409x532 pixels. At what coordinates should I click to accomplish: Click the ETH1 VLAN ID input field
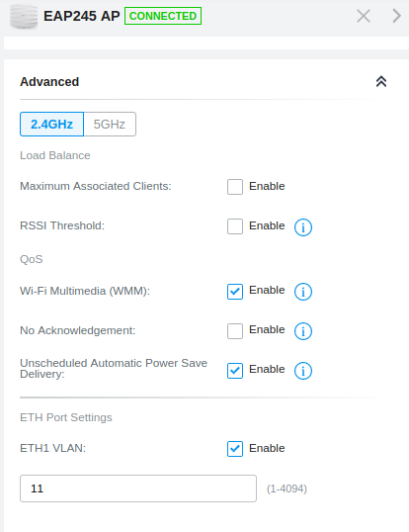tap(138, 488)
